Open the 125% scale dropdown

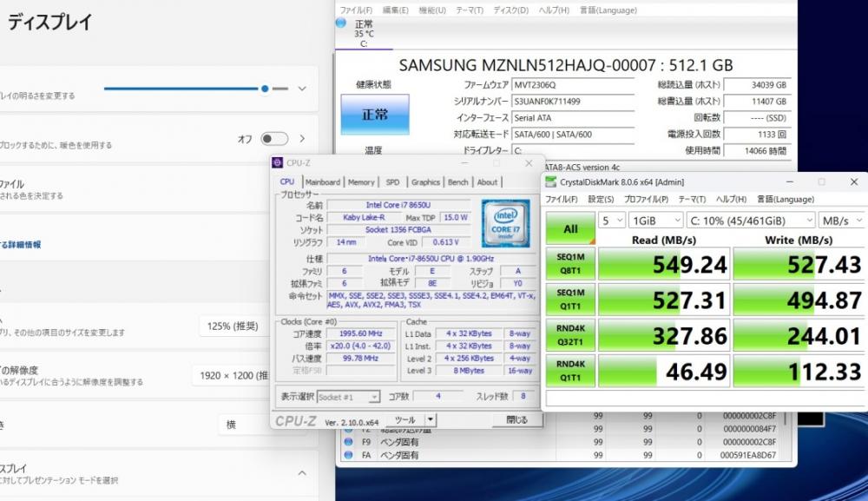pyautogui.click(x=234, y=326)
